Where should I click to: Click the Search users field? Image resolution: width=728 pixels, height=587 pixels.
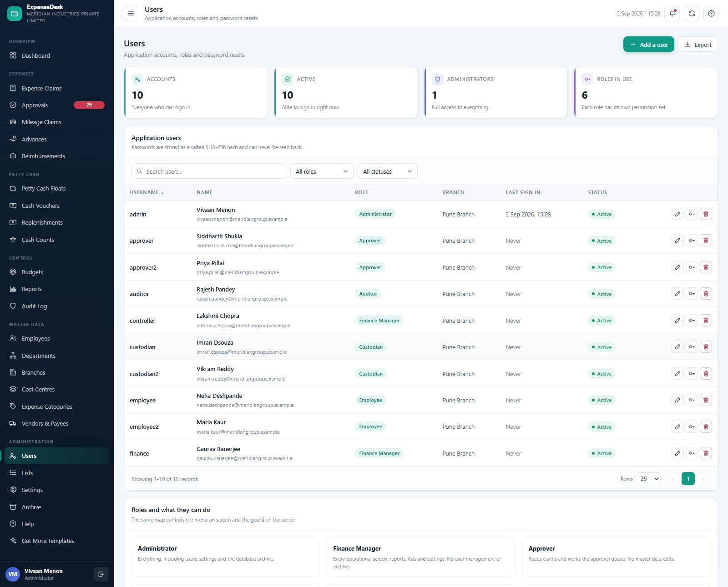click(x=209, y=171)
